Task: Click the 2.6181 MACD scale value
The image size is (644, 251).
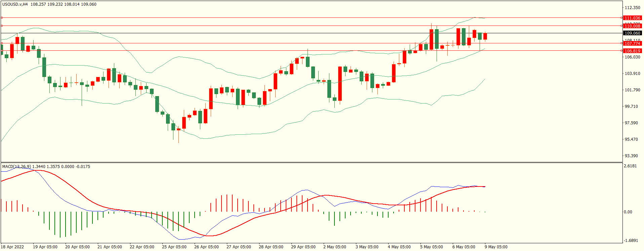Action: (x=630, y=166)
